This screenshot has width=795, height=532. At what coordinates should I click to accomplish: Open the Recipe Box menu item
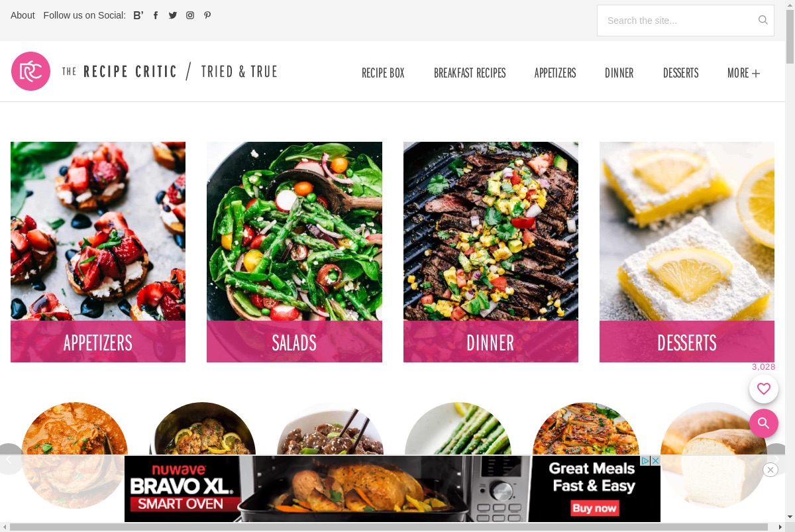click(383, 73)
